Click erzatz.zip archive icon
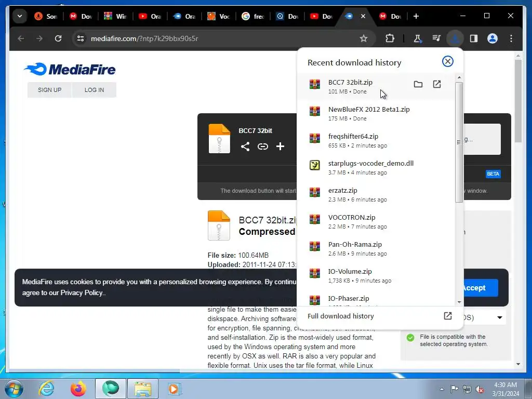This screenshot has width=532, height=399. [314, 192]
